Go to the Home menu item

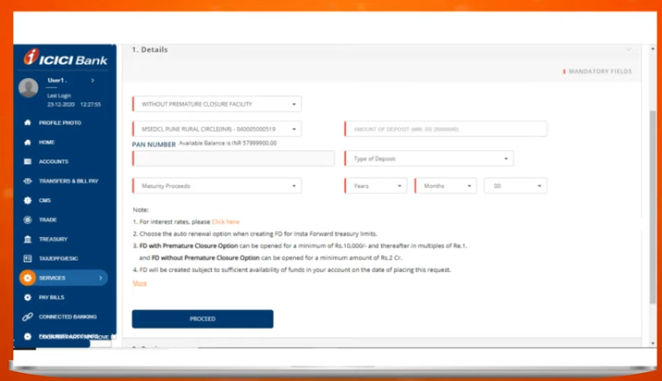[x=47, y=142]
